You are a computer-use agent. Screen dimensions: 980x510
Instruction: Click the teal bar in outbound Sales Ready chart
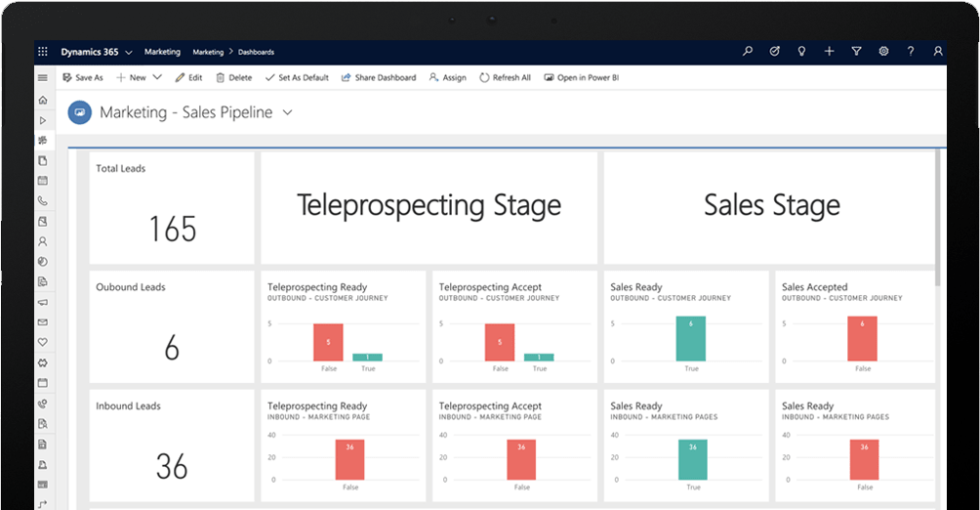pyautogui.click(x=691, y=339)
